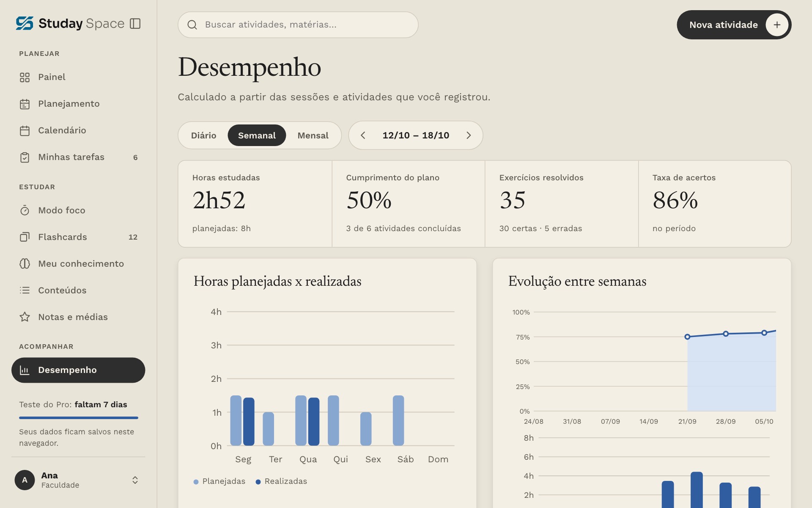Go to previous week with left chevron
Image resolution: width=812 pixels, height=508 pixels.
[x=363, y=135]
